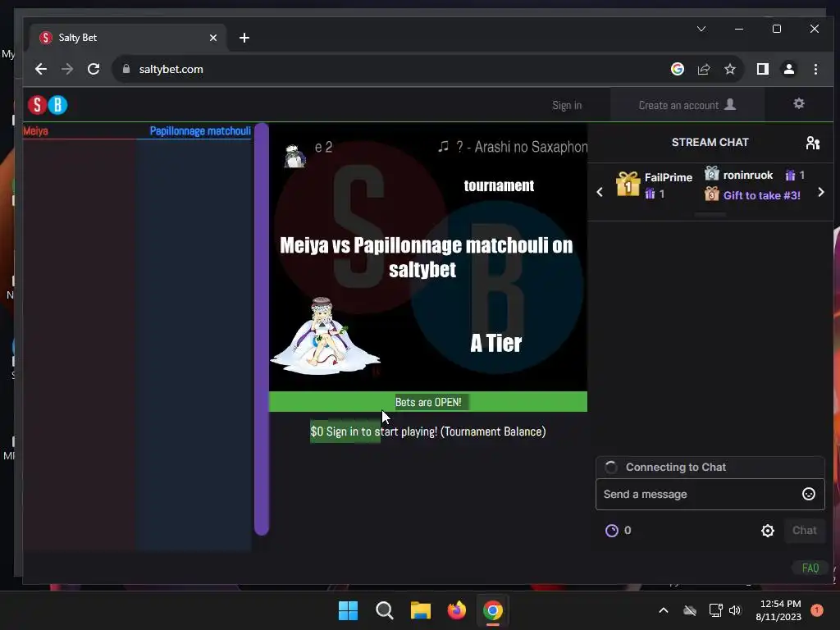Open Chrome three-dot menu
Screen dimensions: 840x630
coord(815,69)
